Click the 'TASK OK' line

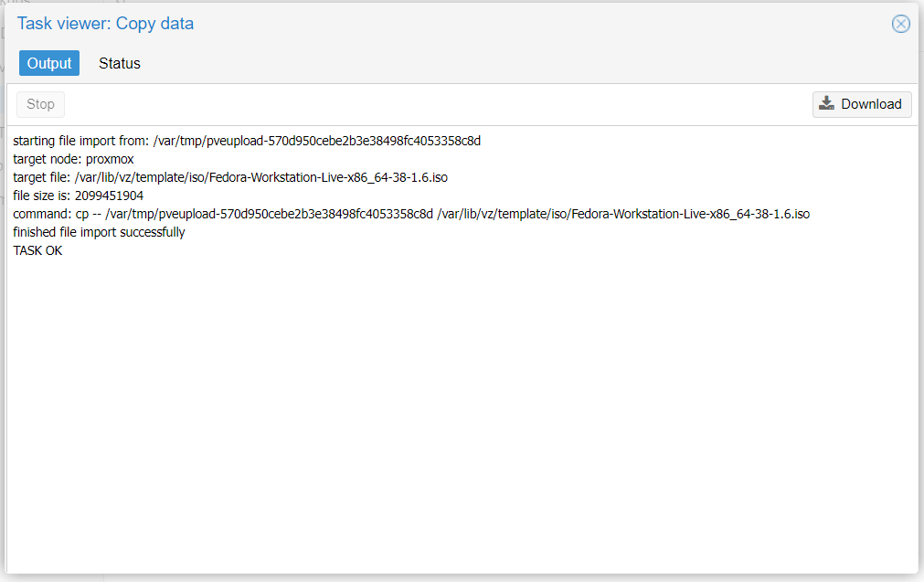pyautogui.click(x=37, y=250)
